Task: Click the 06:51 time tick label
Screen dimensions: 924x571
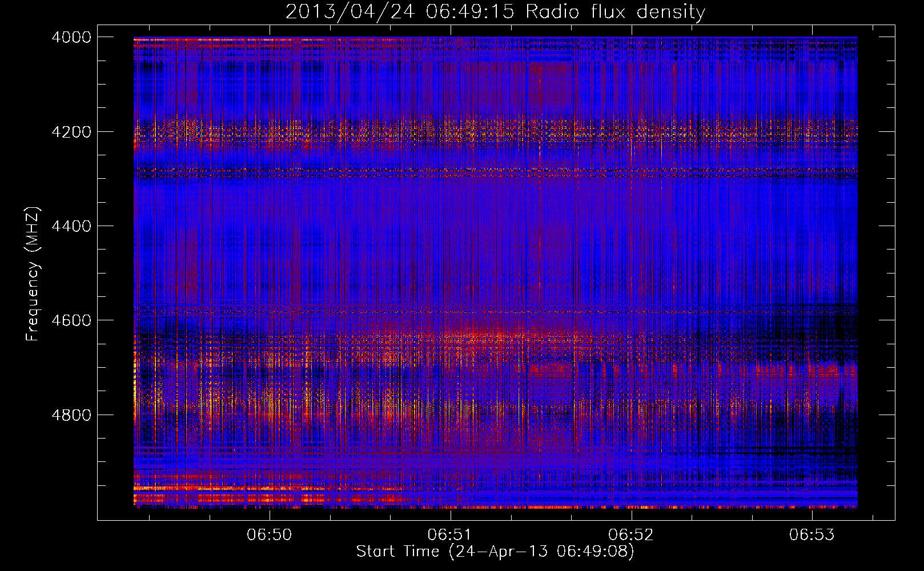Action: [x=450, y=534]
